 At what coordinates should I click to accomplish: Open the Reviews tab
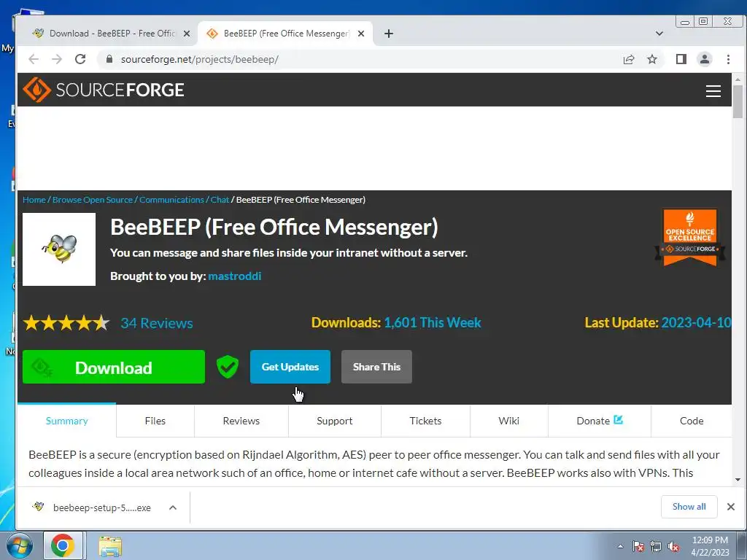[241, 421]
